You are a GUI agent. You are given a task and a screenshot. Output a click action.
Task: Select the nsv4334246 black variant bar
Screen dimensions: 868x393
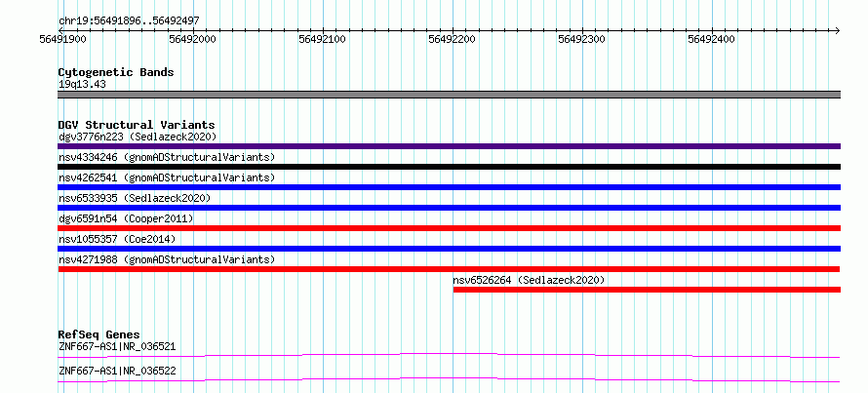coord(449,167)
